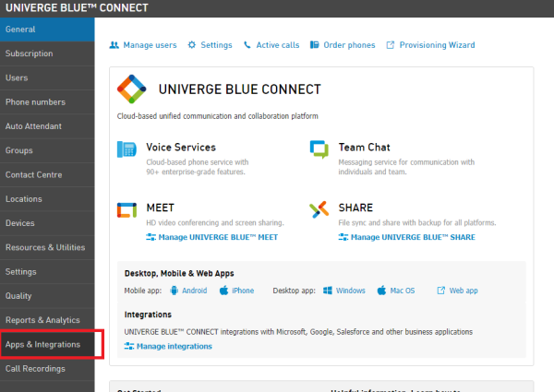Open Apps & Integrations in the sidebar
The width and height of the screenshot is (554, 392).
tap(47, 345)
